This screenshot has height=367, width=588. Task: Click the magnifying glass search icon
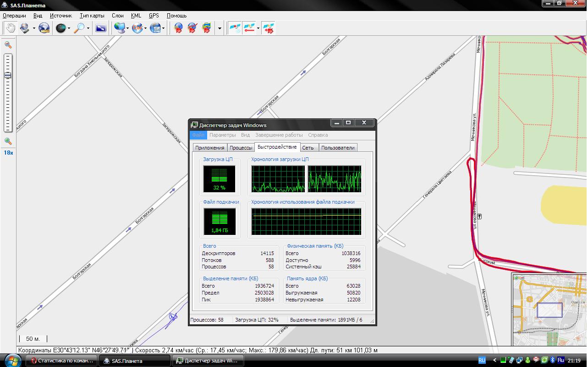pos(79,28)
